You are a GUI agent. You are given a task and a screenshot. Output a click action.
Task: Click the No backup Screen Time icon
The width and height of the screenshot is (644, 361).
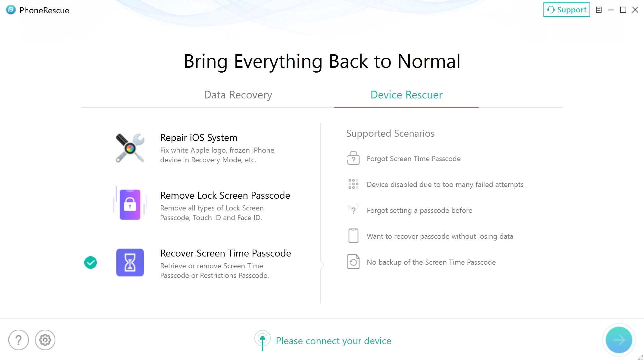[353, 261]
